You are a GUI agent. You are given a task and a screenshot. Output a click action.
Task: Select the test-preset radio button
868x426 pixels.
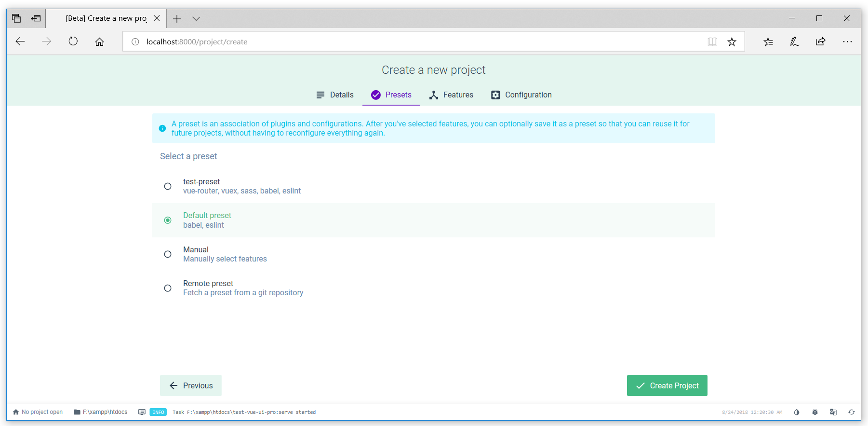tap(168, 186)
